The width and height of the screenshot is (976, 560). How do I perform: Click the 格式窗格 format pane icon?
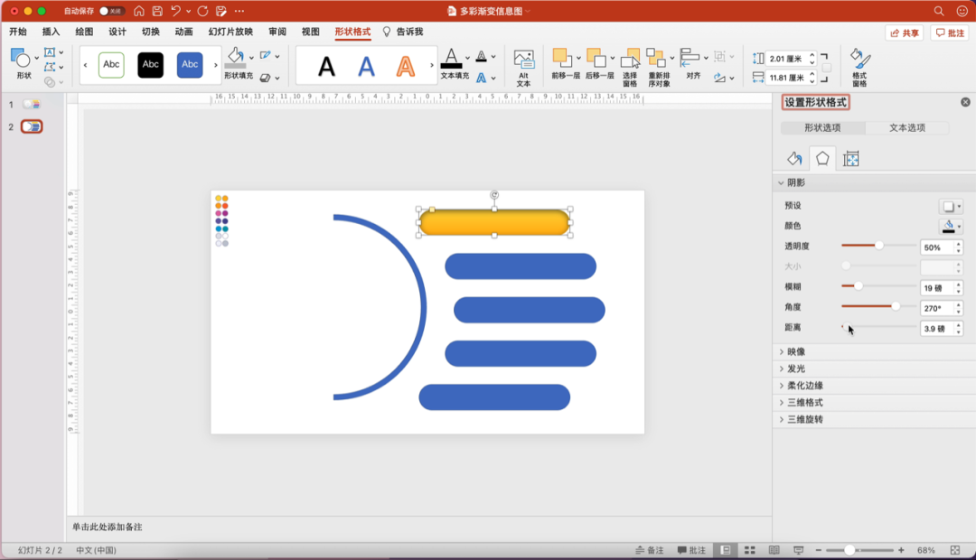point(859,61)
